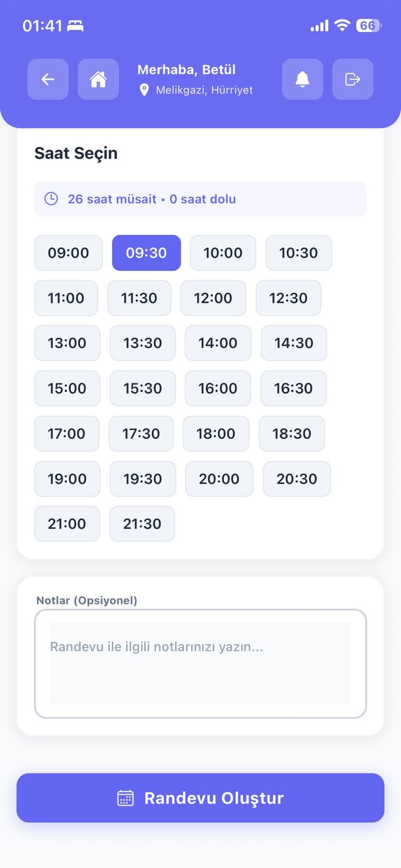Tap the calendar icon inside Randevu Oluştur button
The height and width of the screenshot is (868, 401).
click(x=125, y=797)
